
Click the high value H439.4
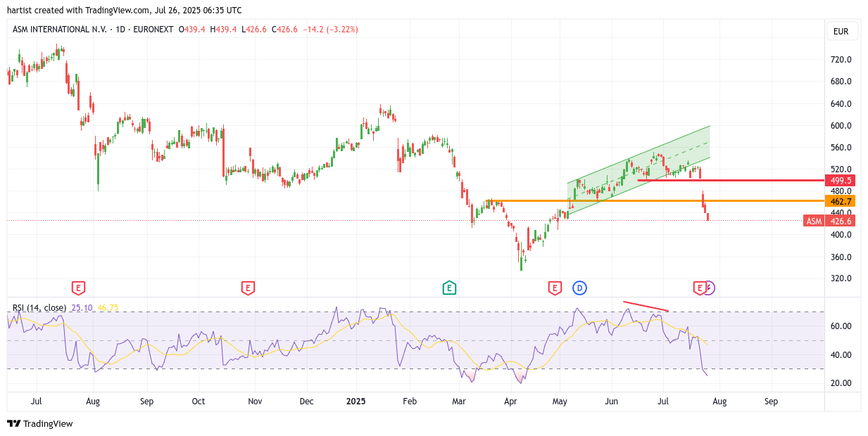pyautogui.click(x=223, y=30)
